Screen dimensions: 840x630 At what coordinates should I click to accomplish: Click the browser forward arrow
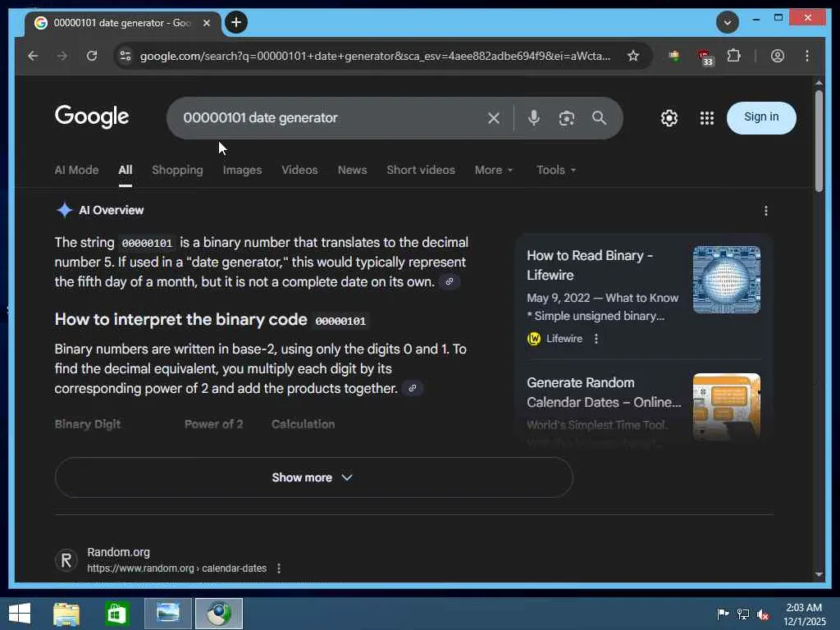(x=62, y=56)
